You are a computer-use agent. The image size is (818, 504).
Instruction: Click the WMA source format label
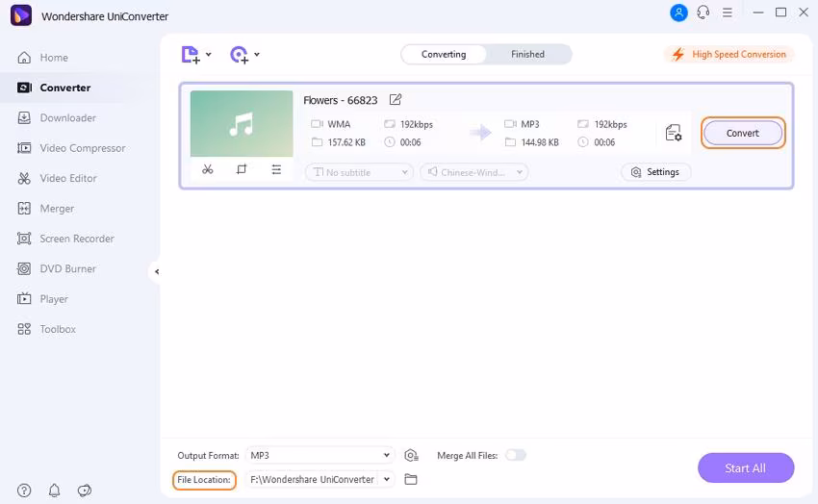tap(339, 124)
